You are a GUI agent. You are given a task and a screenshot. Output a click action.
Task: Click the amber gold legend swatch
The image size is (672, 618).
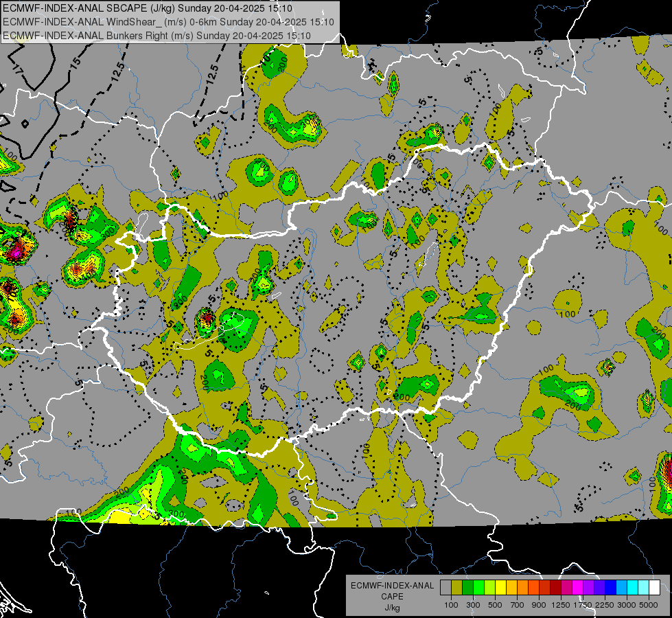[511, 587]
